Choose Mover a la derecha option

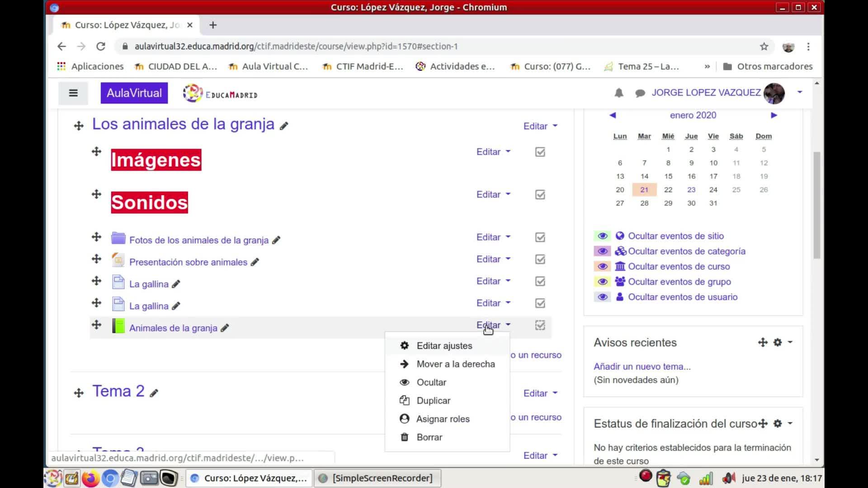(455, 364)
